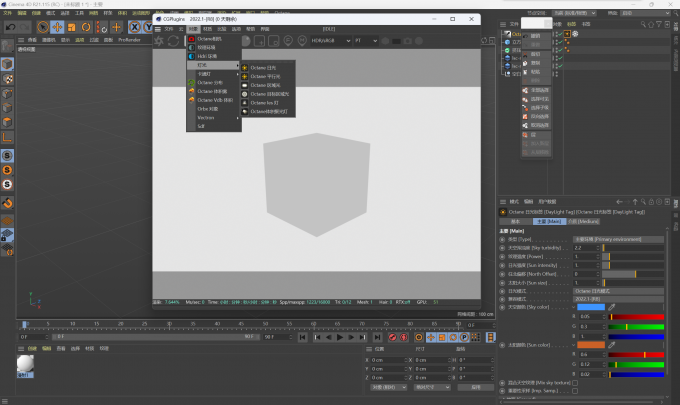Open Live Viewer hamburger menu
This screenshot has height=405, width=680.
pos(157,29)
